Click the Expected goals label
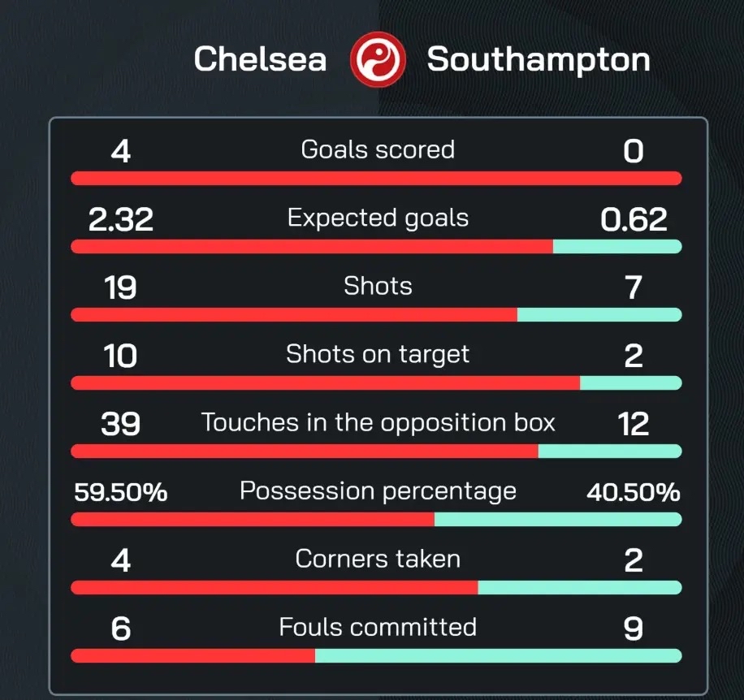Viewport: 744px width, 700px height. point(378,218)
